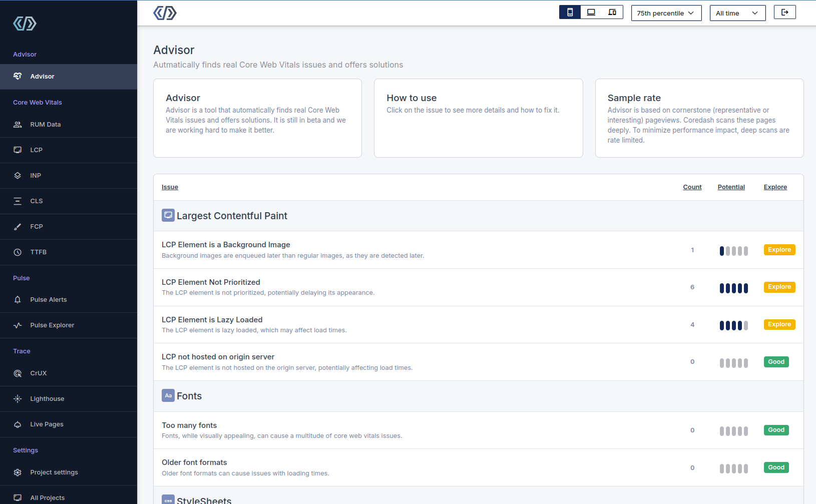The image size is (816, 504).
Task: Go to Lighthouse page
Action: pyautogui.click(x=47, y=399)
